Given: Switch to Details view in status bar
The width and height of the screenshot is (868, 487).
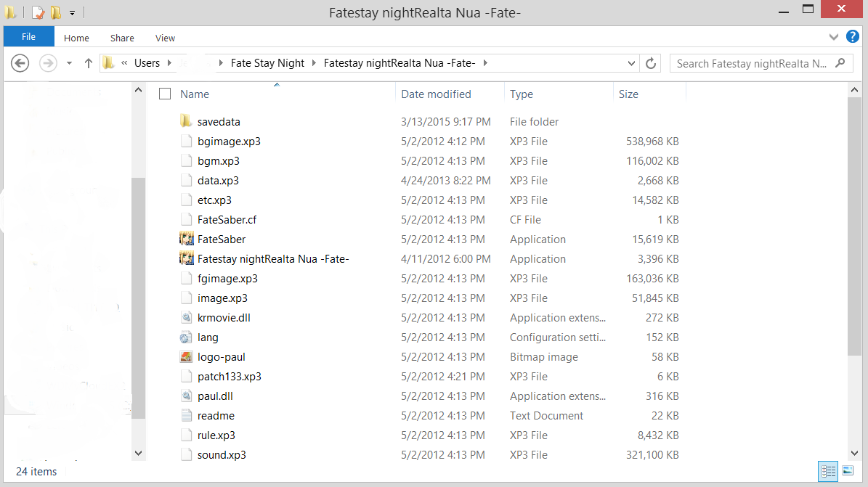Looking at the screenshot, I should (x=828, y=471).
